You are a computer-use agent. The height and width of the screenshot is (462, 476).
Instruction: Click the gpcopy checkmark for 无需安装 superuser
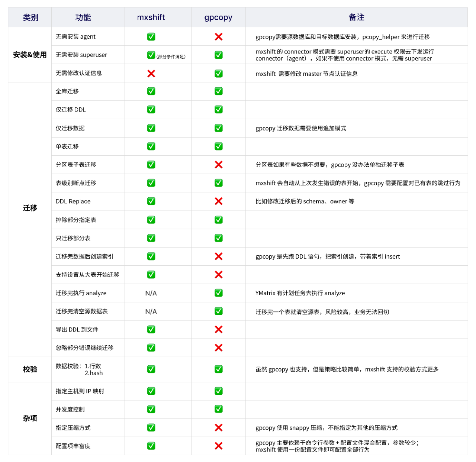(x=219, y=55)
